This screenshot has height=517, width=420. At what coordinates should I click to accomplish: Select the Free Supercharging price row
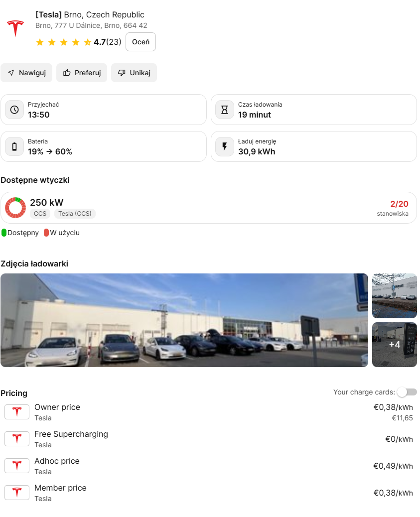point(209,439)
